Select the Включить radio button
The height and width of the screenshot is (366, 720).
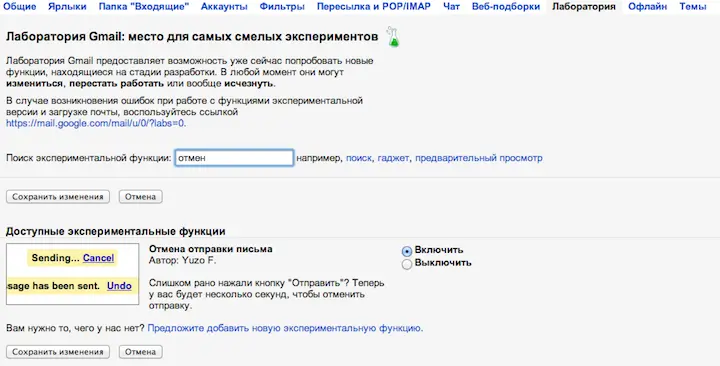coord(406,251)
